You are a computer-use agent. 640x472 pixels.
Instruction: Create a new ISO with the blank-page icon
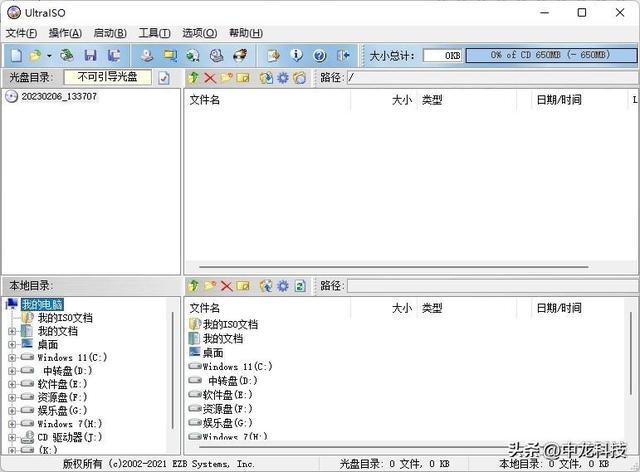coord(16,55)
